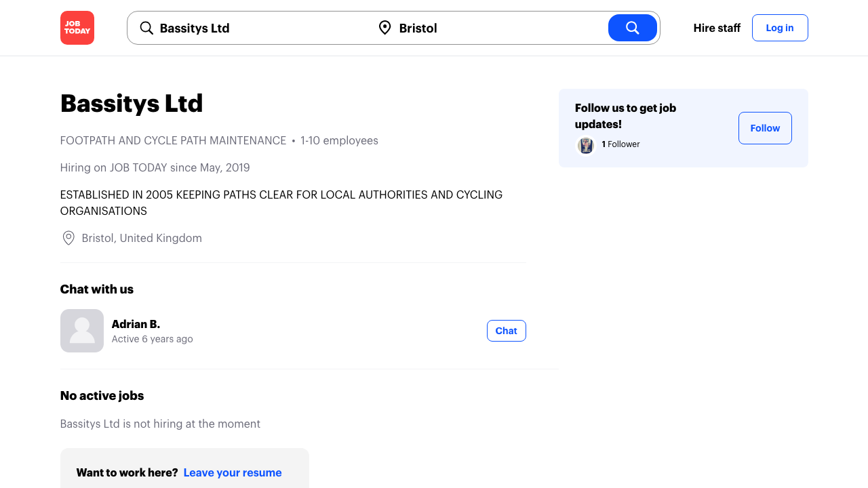
Task: Click the No active jobs heading
Action: click(x=102, y=396)
